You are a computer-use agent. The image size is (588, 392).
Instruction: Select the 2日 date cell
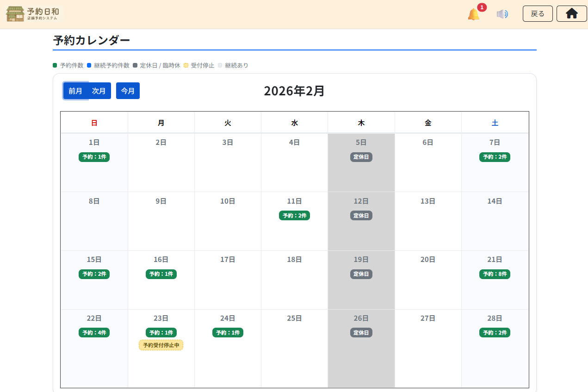click(x=161, y=162)
